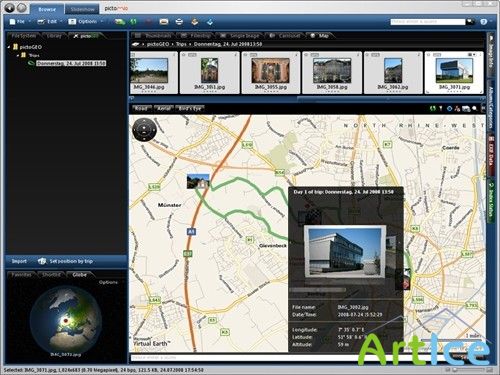500x375 pixels.
Task: Click the blue download arrow toolbar icon
Action: click(210, 22)
